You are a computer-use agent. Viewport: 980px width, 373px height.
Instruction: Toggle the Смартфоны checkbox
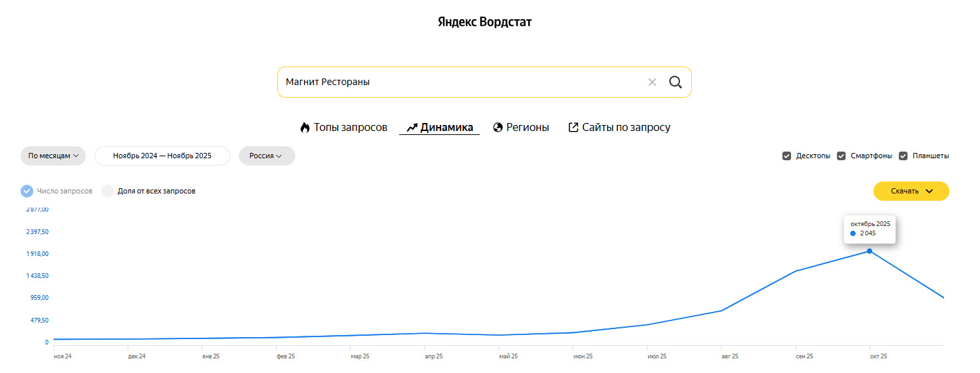click(841, 156)
